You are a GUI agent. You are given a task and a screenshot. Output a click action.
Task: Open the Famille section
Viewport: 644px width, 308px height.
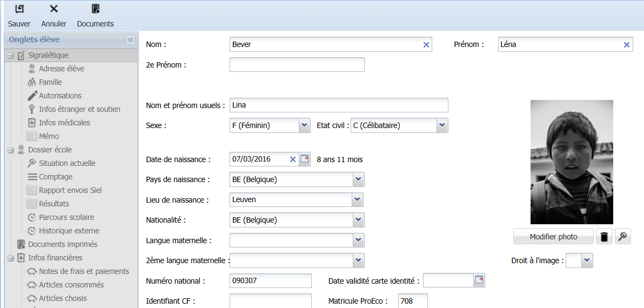(x=50, y=82)
